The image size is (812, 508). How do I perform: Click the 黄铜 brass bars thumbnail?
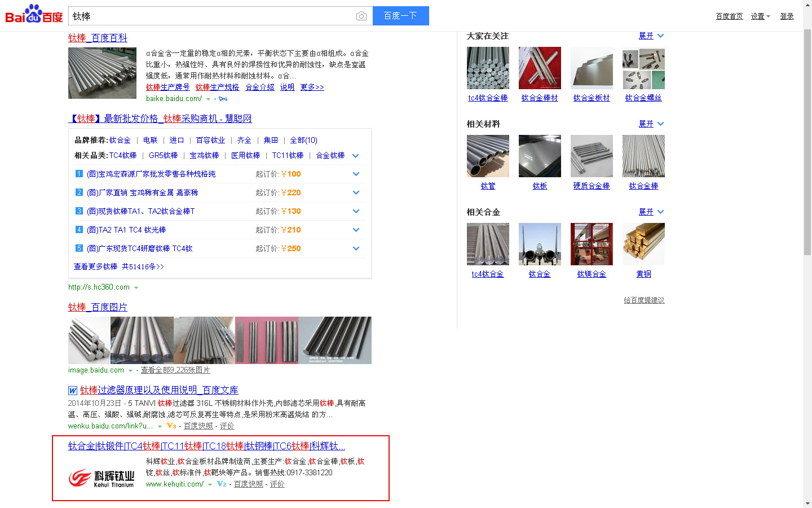(x=643, y=244)
